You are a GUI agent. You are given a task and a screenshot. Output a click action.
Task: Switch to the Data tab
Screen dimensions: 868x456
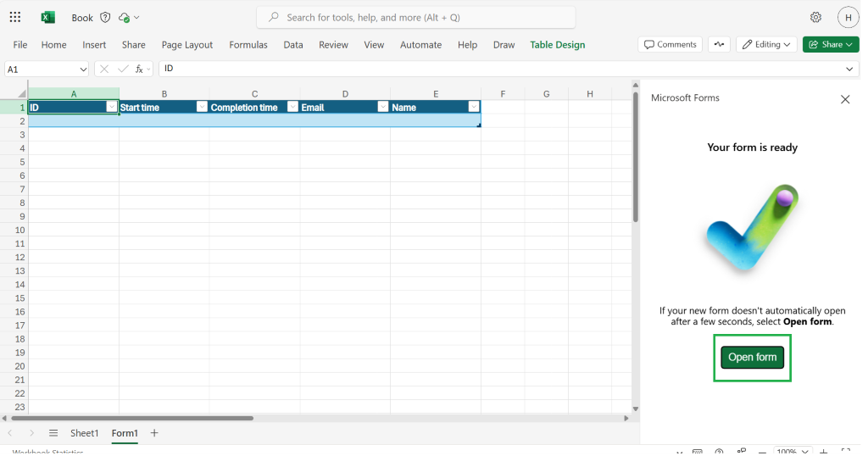(292, 45)
